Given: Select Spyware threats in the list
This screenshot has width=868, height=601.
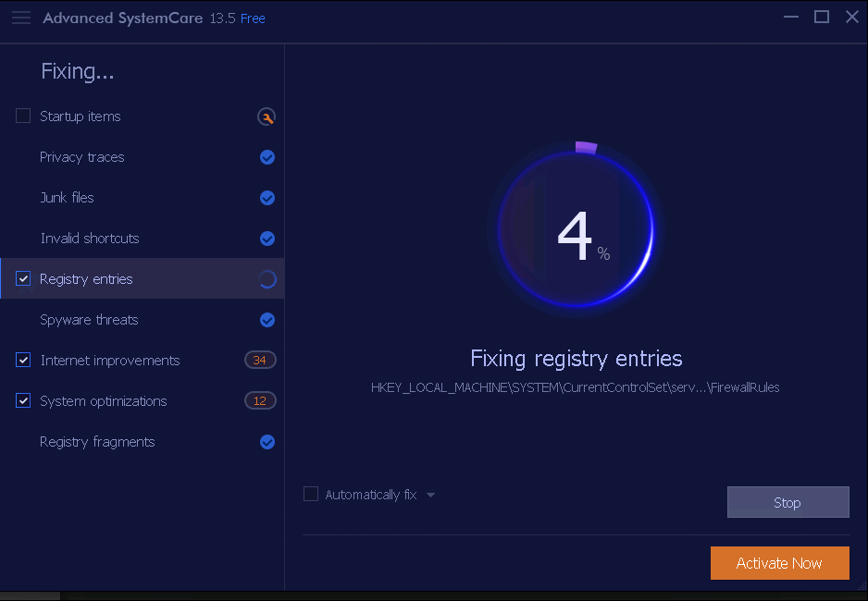Looking at the screenshot, I should tap(143, 320).
